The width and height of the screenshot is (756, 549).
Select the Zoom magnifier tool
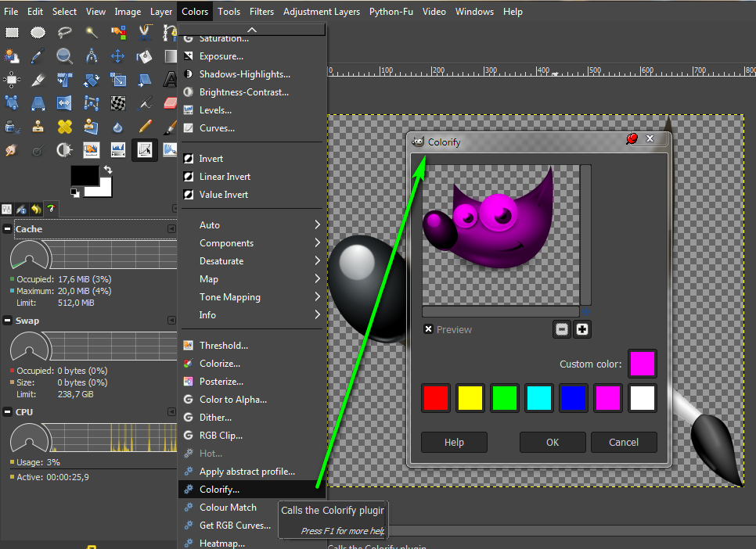coord(65,56)
